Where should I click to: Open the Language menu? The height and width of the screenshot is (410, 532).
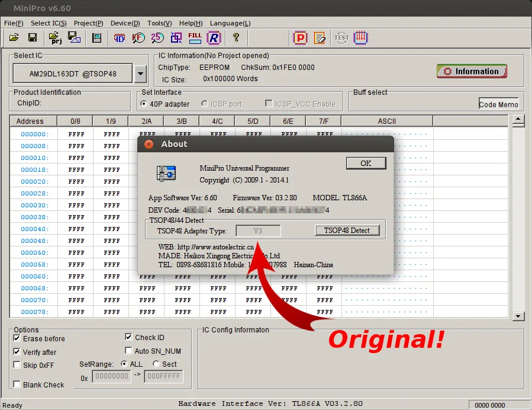230,23
